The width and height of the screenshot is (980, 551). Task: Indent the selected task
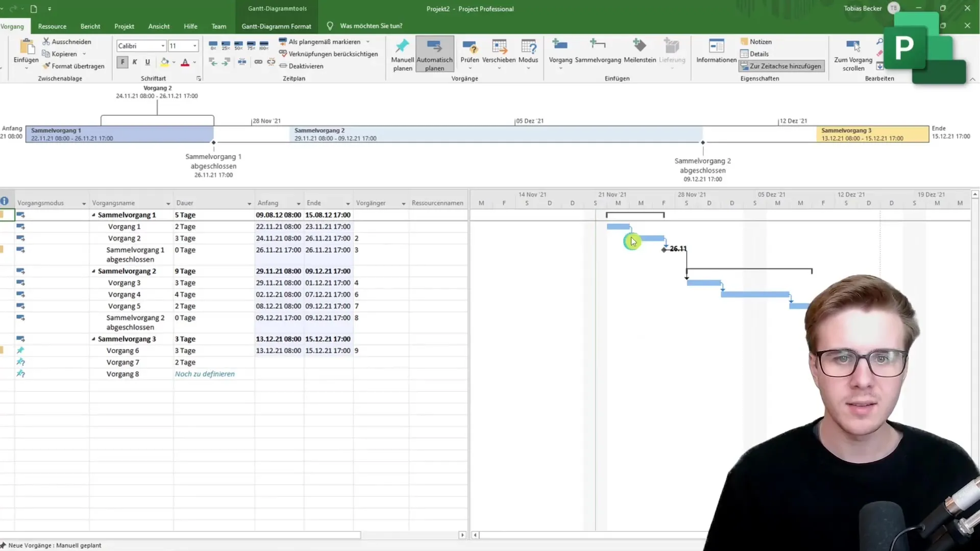pyautogui.click(x=226, y=62)
